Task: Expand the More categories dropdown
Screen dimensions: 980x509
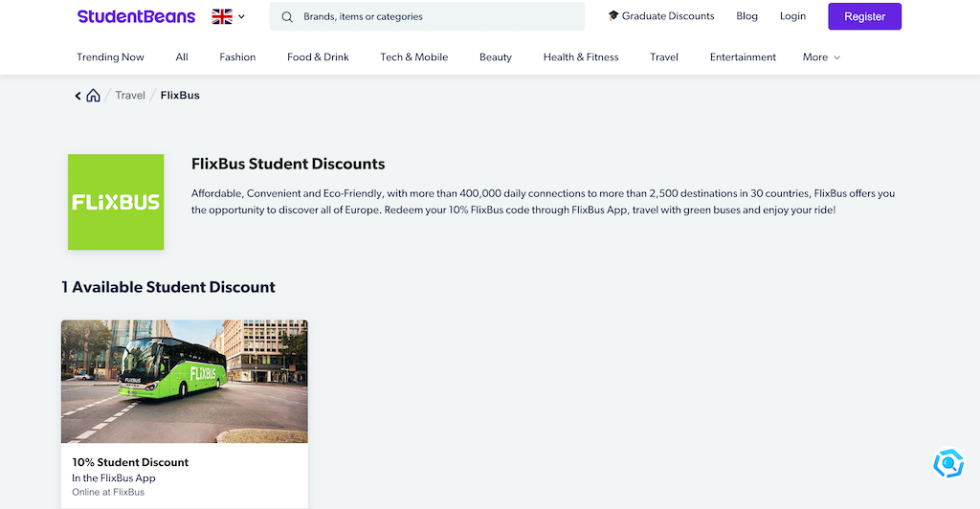Action: (821, 56)
